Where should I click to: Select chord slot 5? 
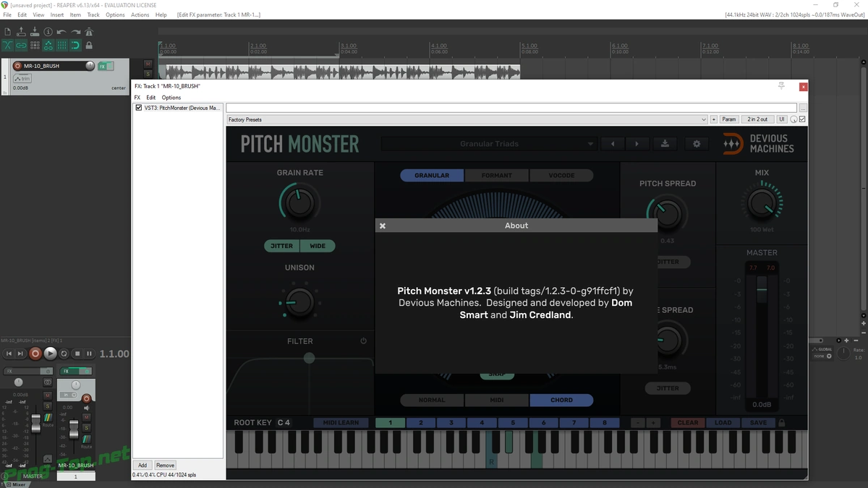[x=513, y=423]
